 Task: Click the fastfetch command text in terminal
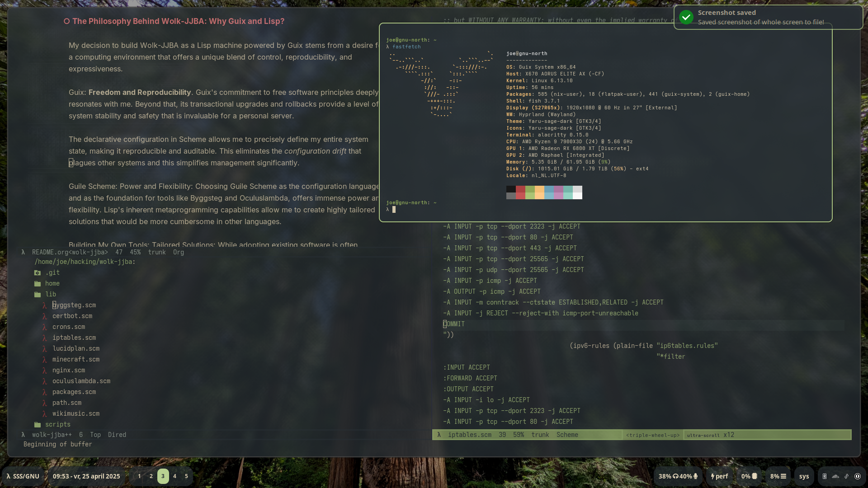point(406,47)
